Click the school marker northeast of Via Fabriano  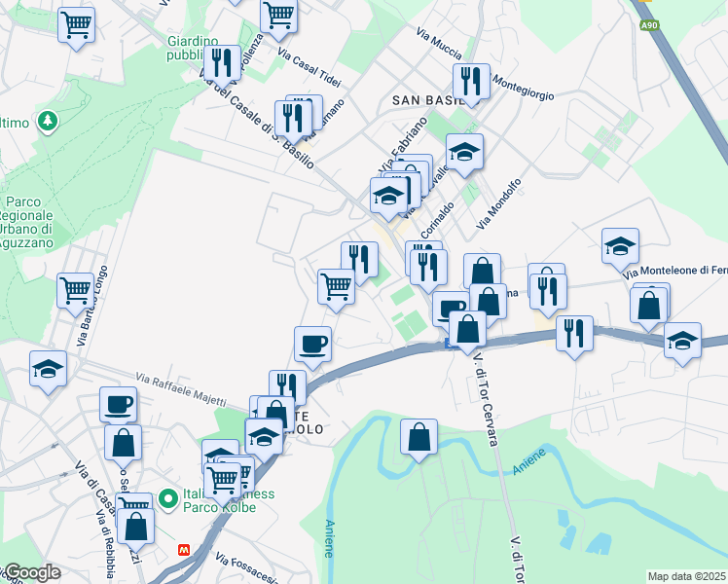464,153
